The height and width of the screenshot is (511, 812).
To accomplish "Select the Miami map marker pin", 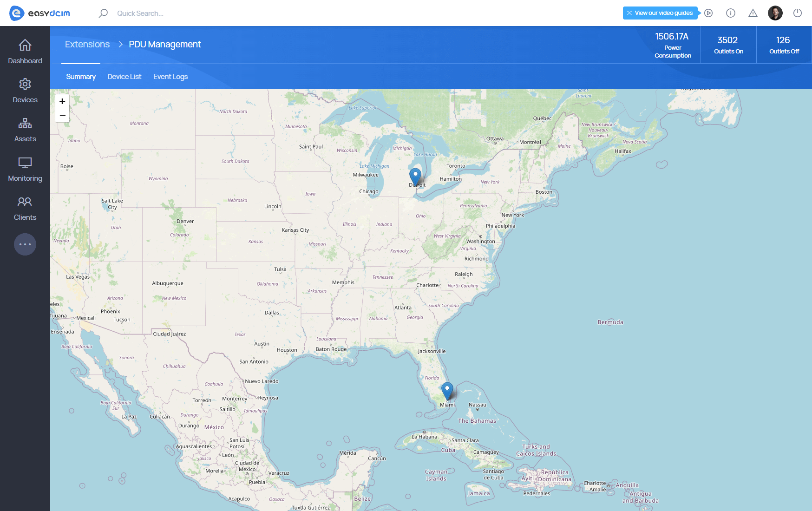I will pyautogui.click(x=447, y=391).
